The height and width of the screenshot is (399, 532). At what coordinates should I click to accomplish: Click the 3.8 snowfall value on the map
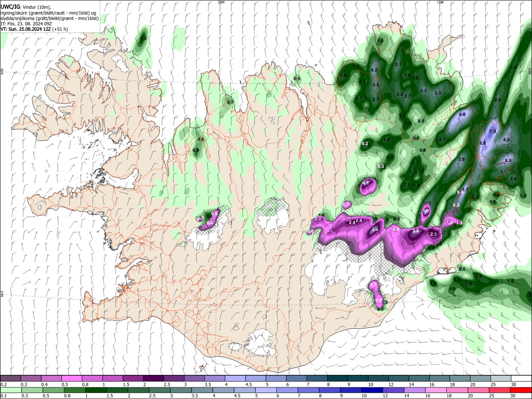[x=415, y=231]
